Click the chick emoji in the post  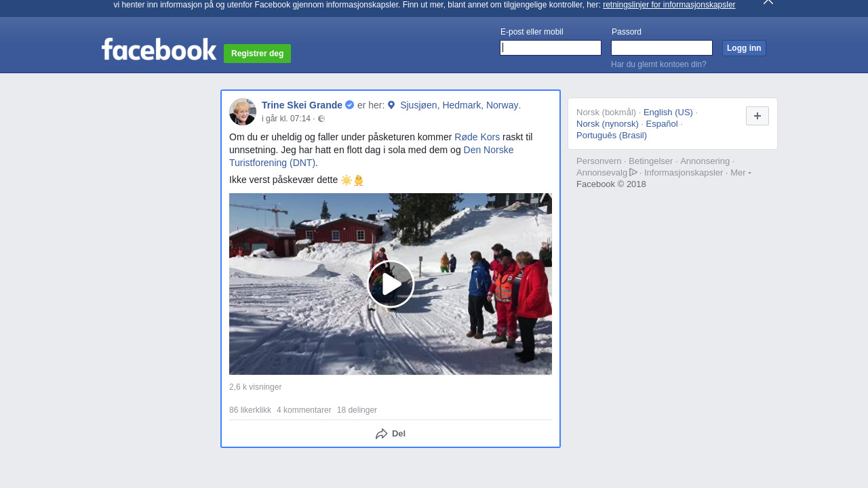click(359, 180)
